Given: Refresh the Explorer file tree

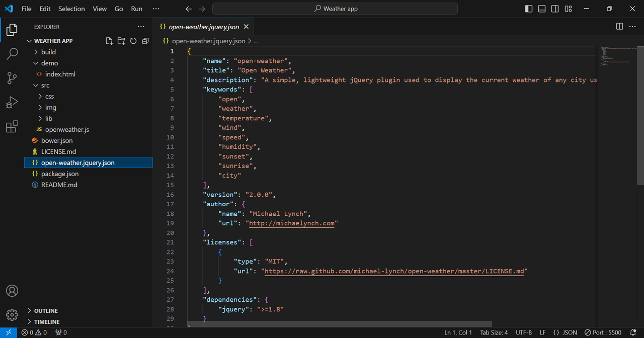Looking at the screenshot, I should pyautogui.click(x=133, y=41).
